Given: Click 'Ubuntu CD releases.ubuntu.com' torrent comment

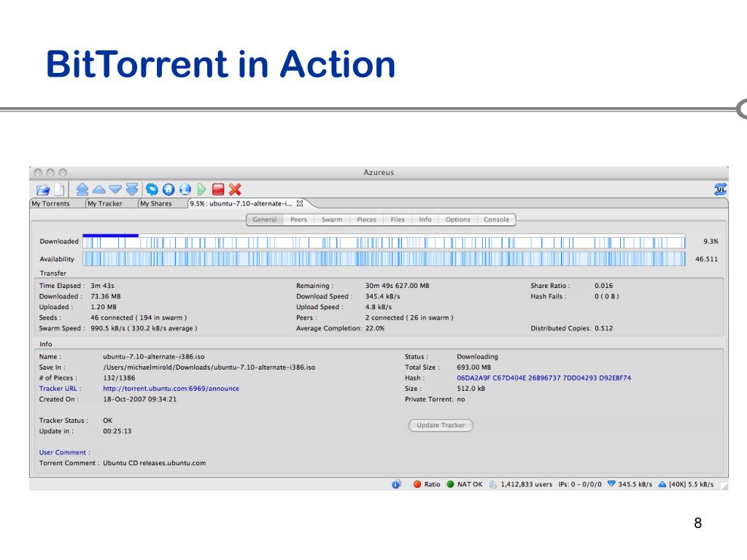Looking at the screenshot, I should coord(155,463).
